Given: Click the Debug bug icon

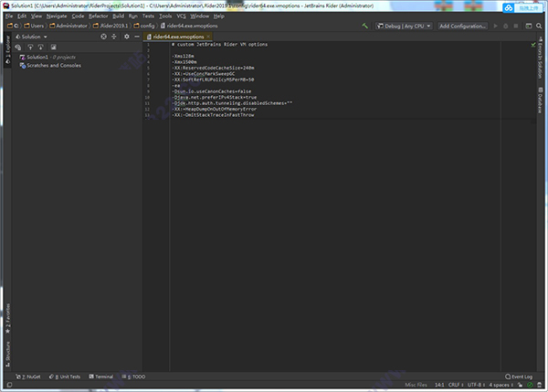Looking at the screenshot, I should 506,26.
